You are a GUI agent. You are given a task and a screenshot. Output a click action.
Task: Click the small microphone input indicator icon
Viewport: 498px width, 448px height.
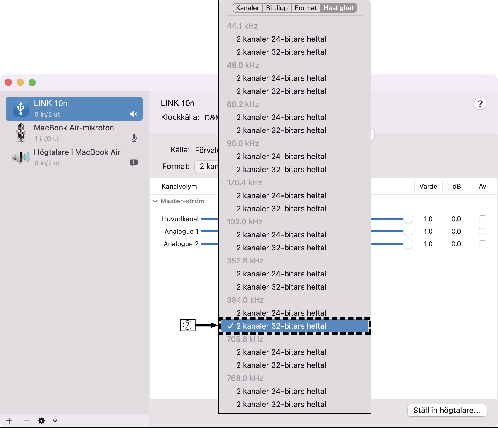click(134, 138)
